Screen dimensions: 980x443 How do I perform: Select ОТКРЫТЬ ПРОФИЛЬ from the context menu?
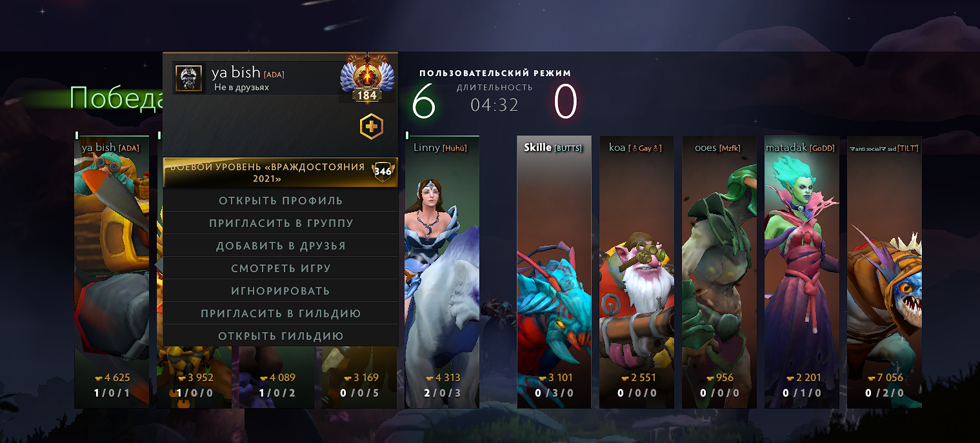281,201
